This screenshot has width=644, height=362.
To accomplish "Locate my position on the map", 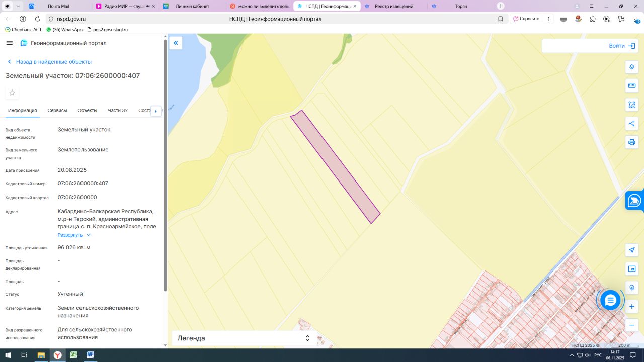I will pos(632,250).
